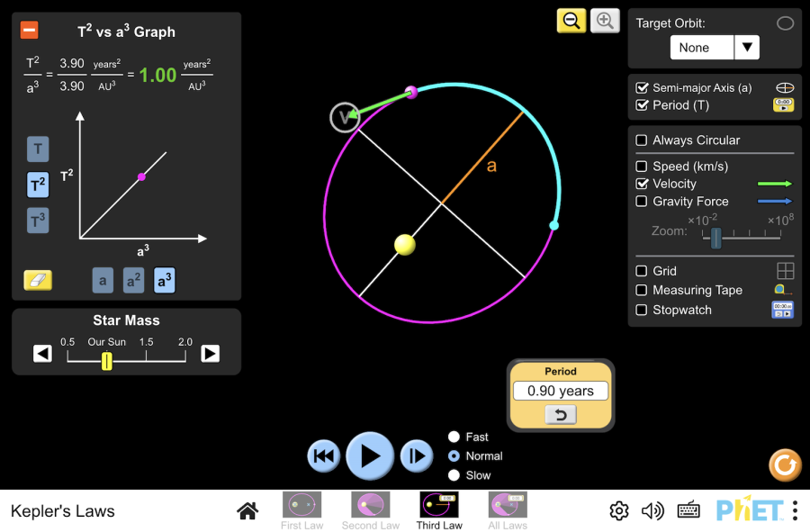Go to the PhET home screen

[x=247, y=511]
